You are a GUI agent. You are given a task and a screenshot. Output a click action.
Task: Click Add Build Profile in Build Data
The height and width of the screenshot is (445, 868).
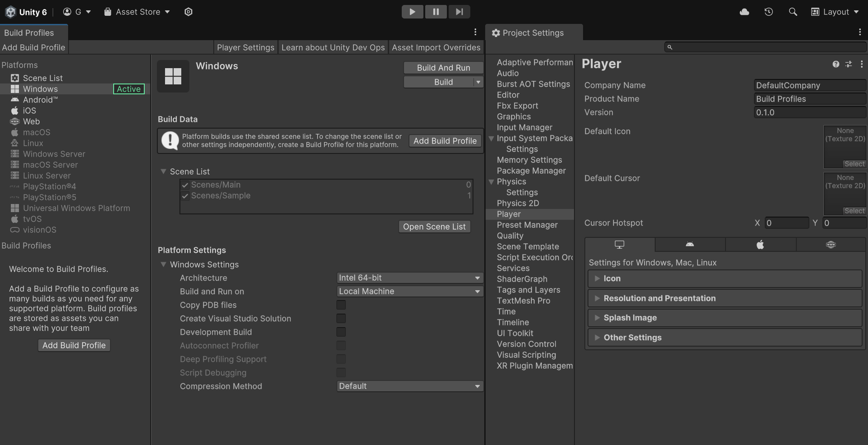445,141
